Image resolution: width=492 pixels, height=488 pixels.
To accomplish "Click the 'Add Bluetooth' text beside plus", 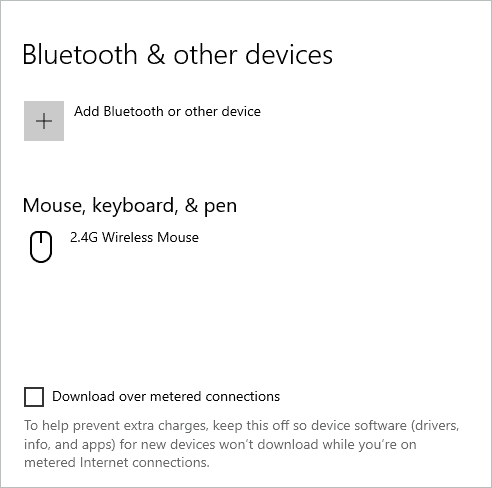I will (119, 111).
